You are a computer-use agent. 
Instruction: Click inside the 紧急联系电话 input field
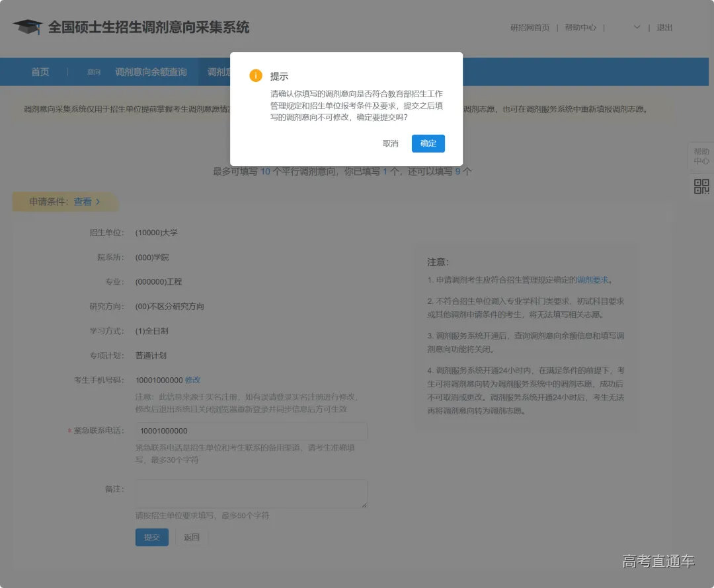(251, 430)
